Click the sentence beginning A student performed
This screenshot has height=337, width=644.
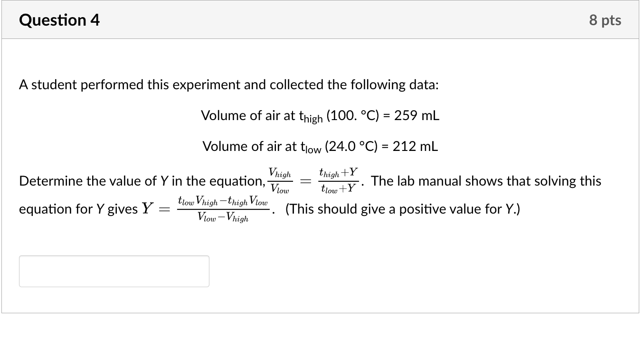point(229,84)
